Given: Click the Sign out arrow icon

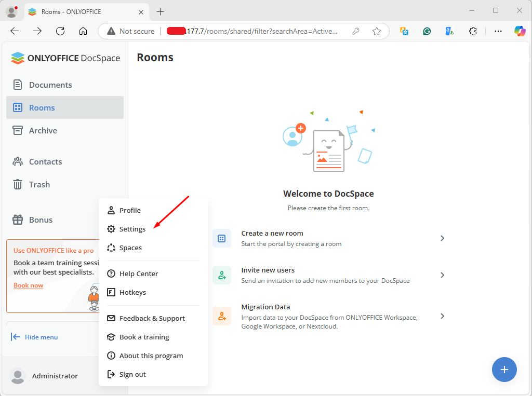Looking at the screenshot, I should [x=111, y=374].
